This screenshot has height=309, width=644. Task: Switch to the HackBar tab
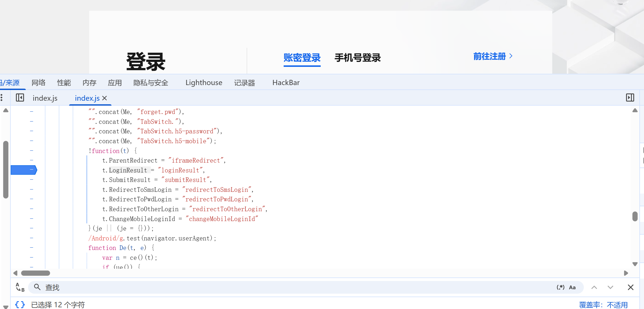286,83
